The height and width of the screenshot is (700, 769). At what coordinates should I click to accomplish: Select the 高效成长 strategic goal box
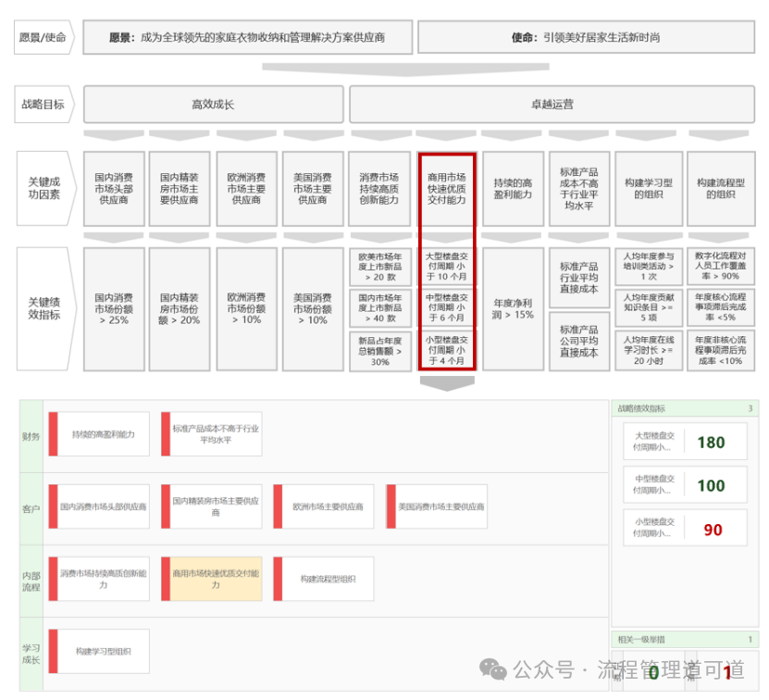coord(213,105)
